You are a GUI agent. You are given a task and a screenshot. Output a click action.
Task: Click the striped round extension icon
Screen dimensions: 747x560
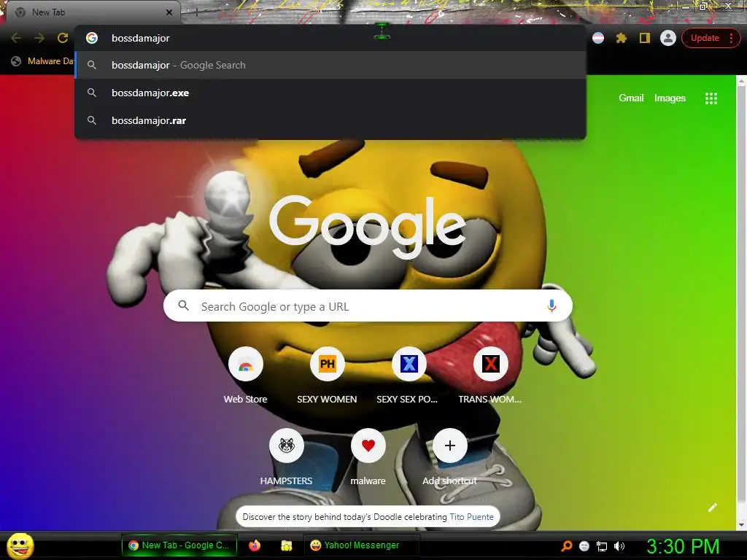point(598,38)
